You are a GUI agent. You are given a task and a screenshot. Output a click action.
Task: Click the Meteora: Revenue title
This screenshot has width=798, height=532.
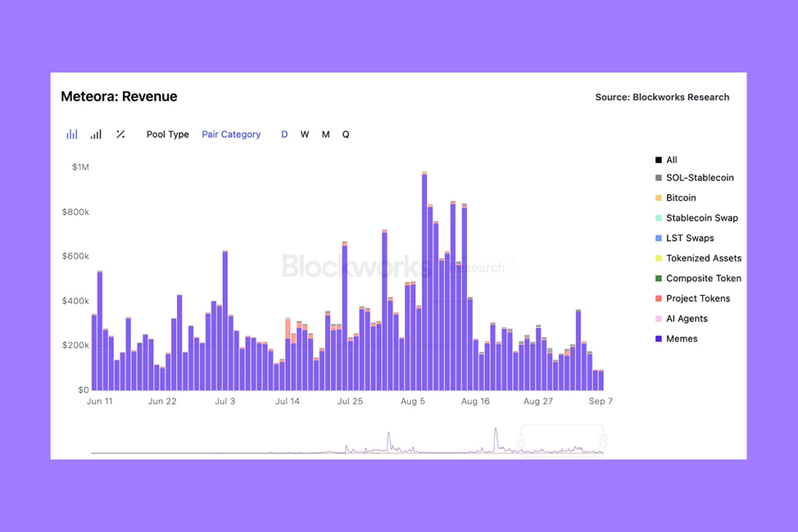(x=119, y=97)
